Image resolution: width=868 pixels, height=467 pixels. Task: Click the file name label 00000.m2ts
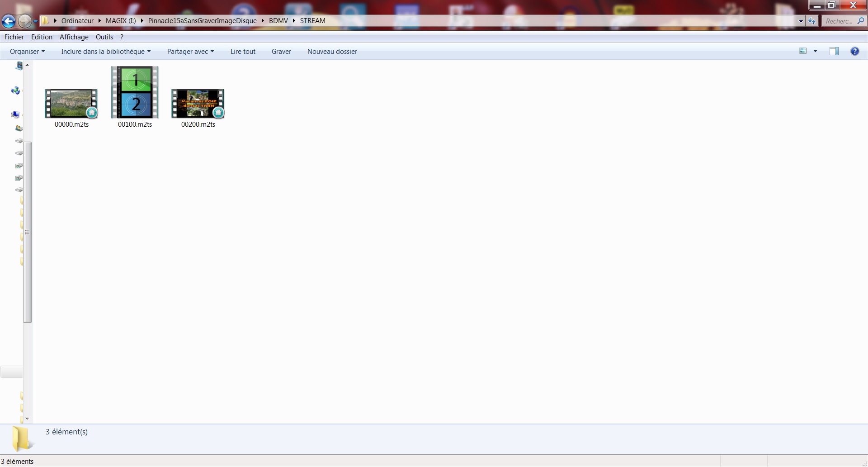tap(71, 124)
